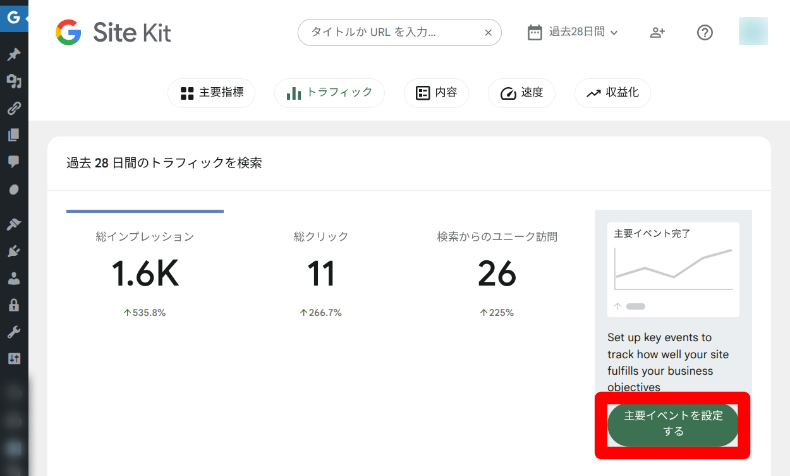Select the 総クリック metric
The width and height of the screenshot is (790, 476).
coord(321,272)
